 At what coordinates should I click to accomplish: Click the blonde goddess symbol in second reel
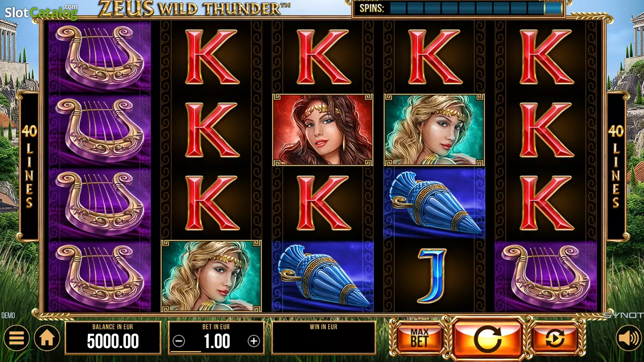(211, 276)
